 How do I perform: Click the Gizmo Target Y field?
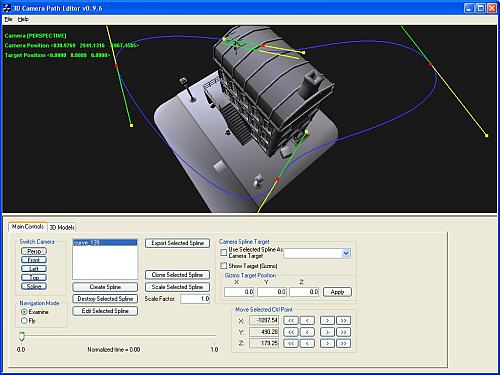pyautogui.click(x=272, y=292)
